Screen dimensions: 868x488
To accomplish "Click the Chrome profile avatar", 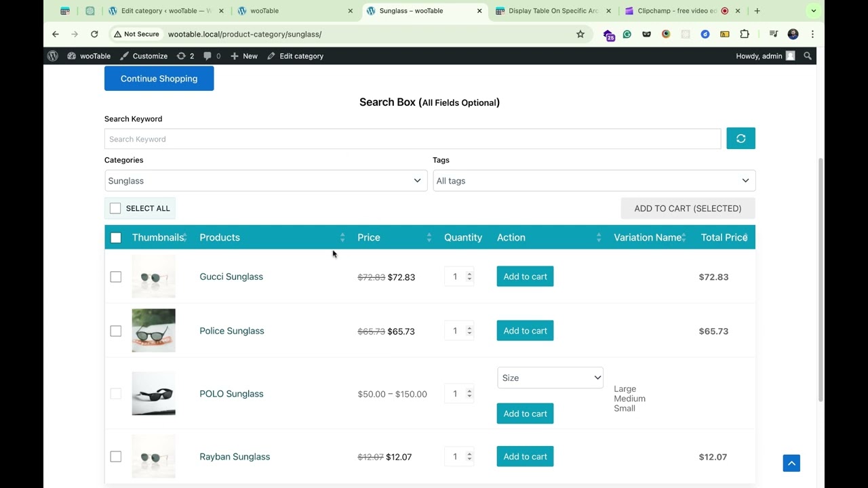I will (793, 34).
